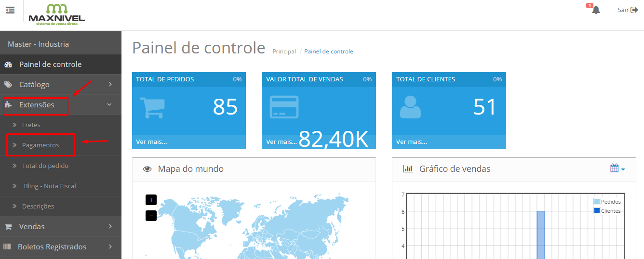Zoom out the world map
The width and height of the screenshot is (644, 259).
pos(151,216)
